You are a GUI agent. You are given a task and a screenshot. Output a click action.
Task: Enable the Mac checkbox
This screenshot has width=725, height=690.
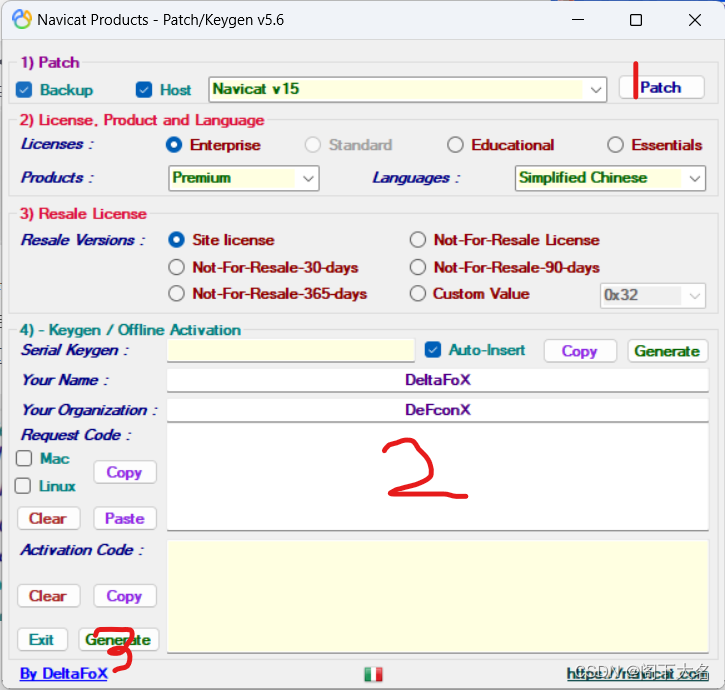point(24,458)
